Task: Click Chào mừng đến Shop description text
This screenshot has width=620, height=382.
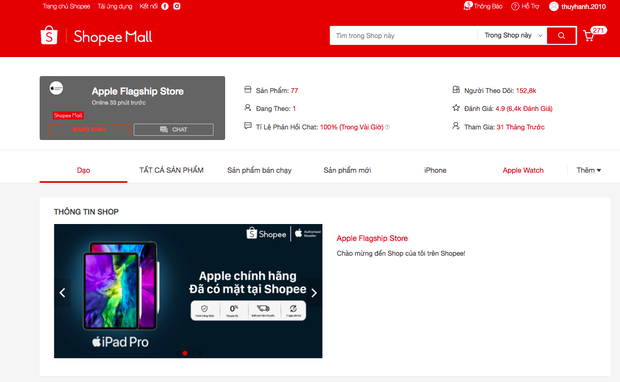Action: pos(401,253)
